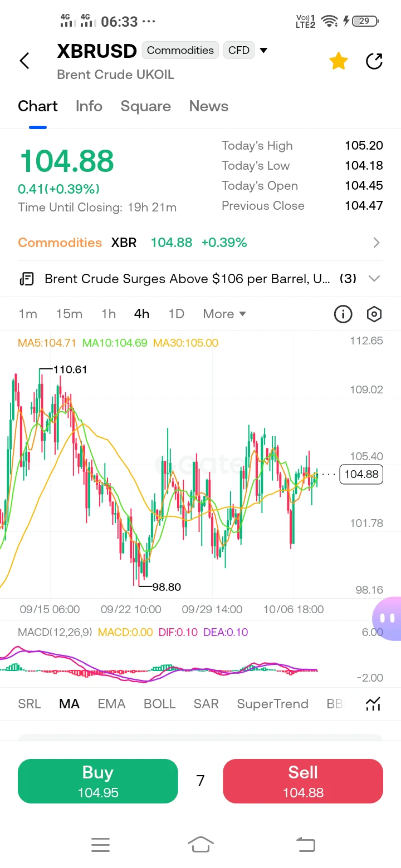401x868 pixels.
Task: Tap Today's Low value 104.18
Action: 364,166
